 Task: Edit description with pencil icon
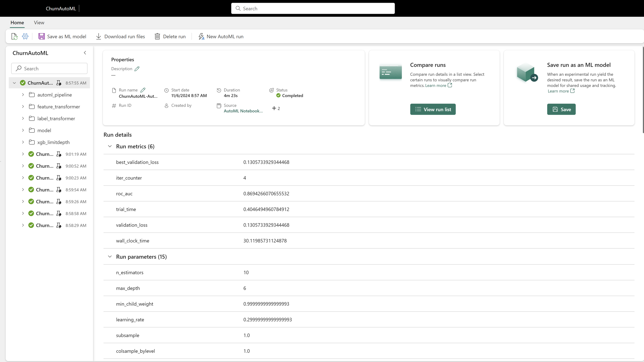137,69
